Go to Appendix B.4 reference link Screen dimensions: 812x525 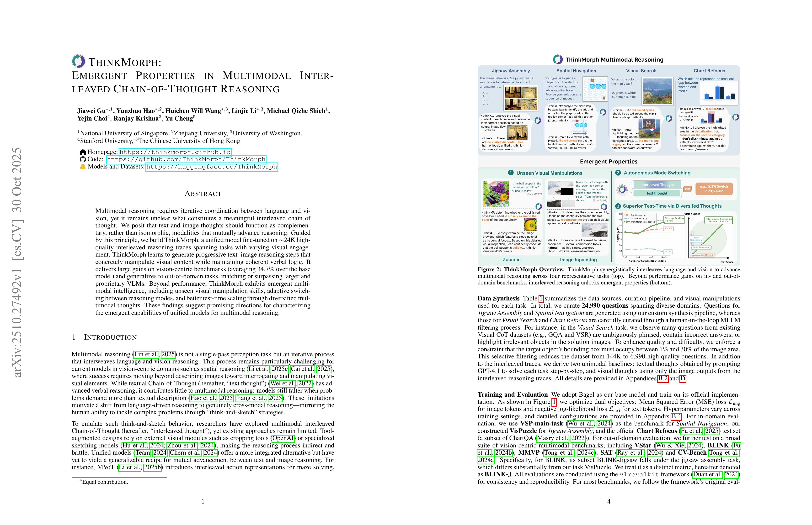676,416
